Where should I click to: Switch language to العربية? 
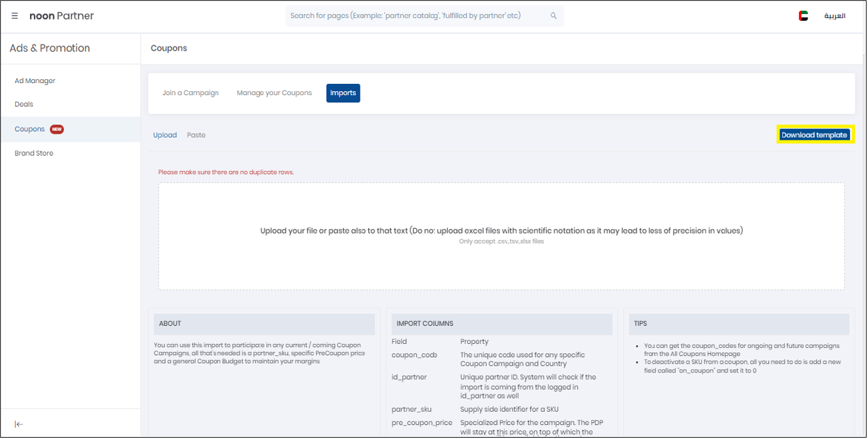pyautogui.click(x=835, y=16)
